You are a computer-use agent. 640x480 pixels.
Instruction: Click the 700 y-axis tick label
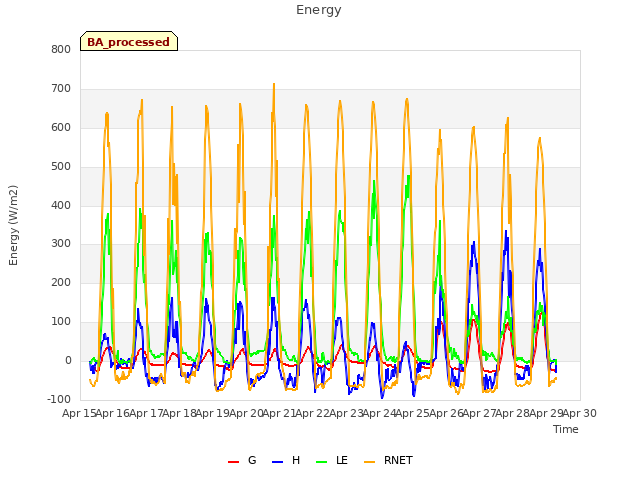click(61, 89)
